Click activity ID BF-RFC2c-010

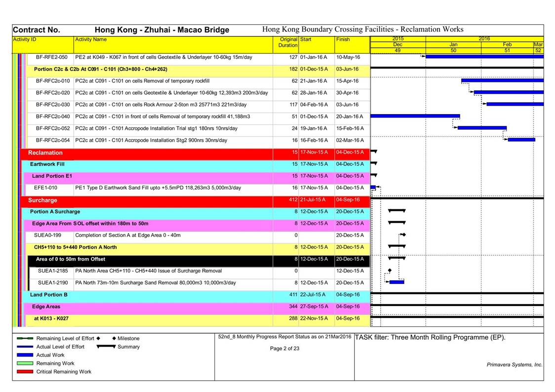(53, 81)
